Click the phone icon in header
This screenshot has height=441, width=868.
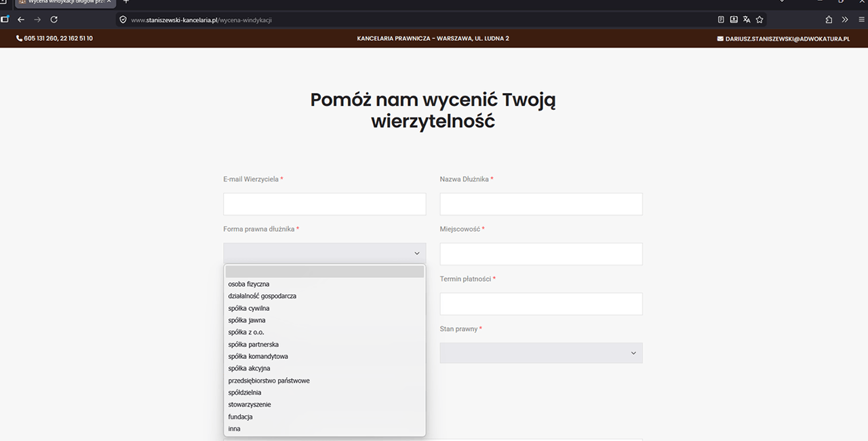pos(19,39)
